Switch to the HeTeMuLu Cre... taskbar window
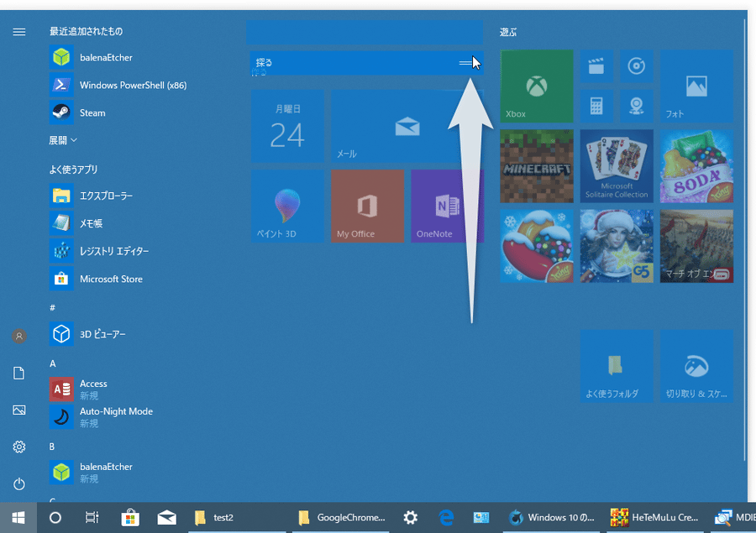This screenshot has height=533, width=756. [x=656, y=518]
